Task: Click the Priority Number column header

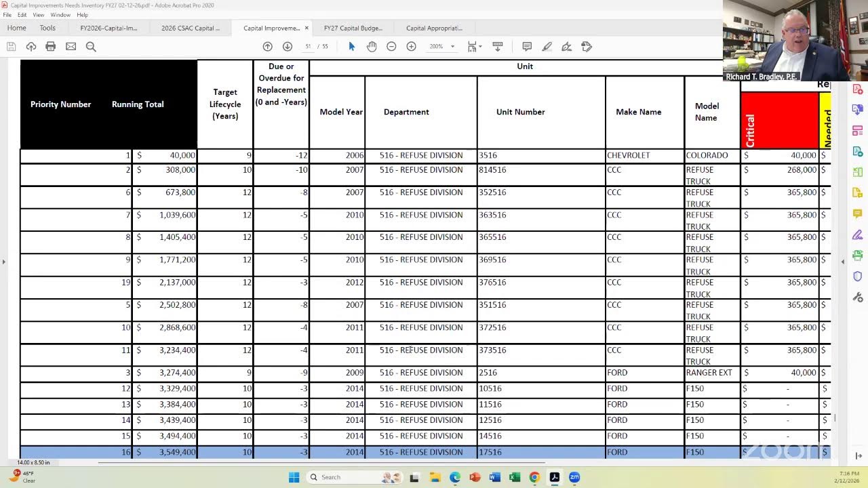Action: coord(60,104)
